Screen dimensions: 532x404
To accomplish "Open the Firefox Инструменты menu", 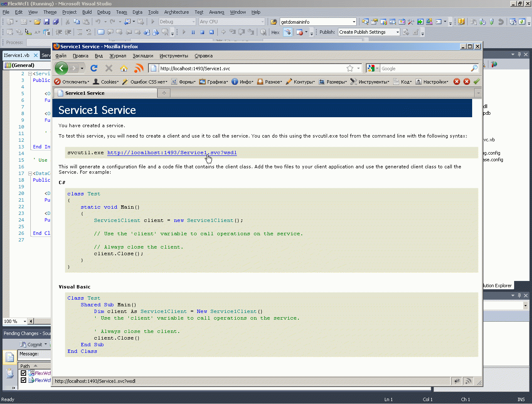I will point(174,56).
